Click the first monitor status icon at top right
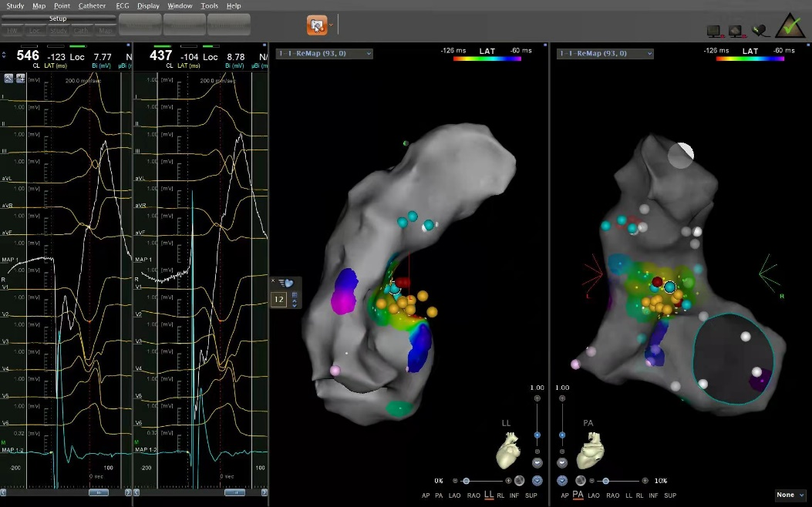Screen dimensions: 812x507 (x=713, y=31)
